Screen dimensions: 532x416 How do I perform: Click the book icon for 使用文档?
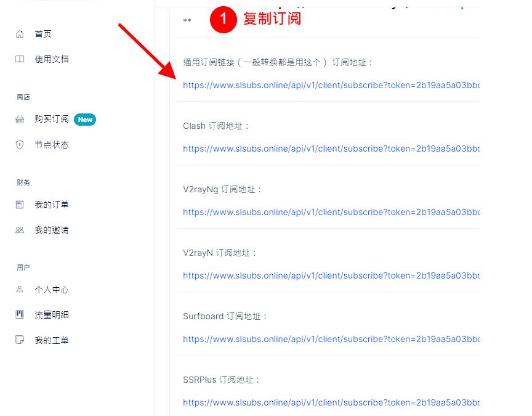[20, 59]
